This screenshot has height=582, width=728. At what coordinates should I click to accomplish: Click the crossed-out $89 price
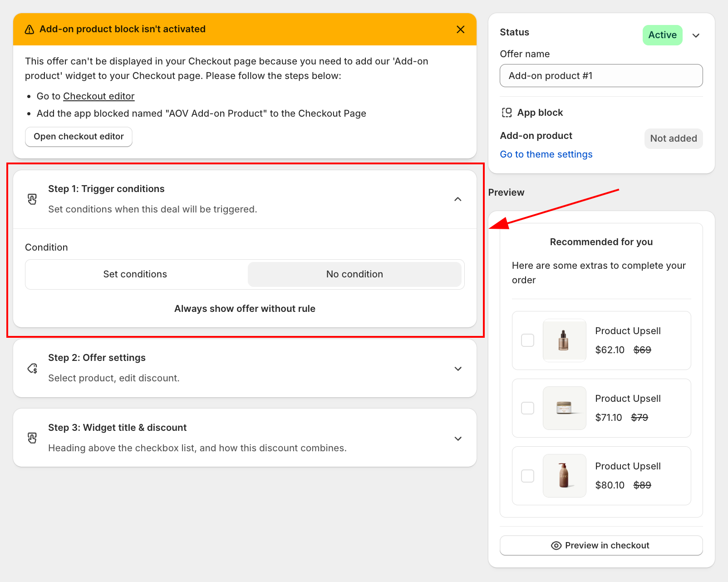point(642,485)
